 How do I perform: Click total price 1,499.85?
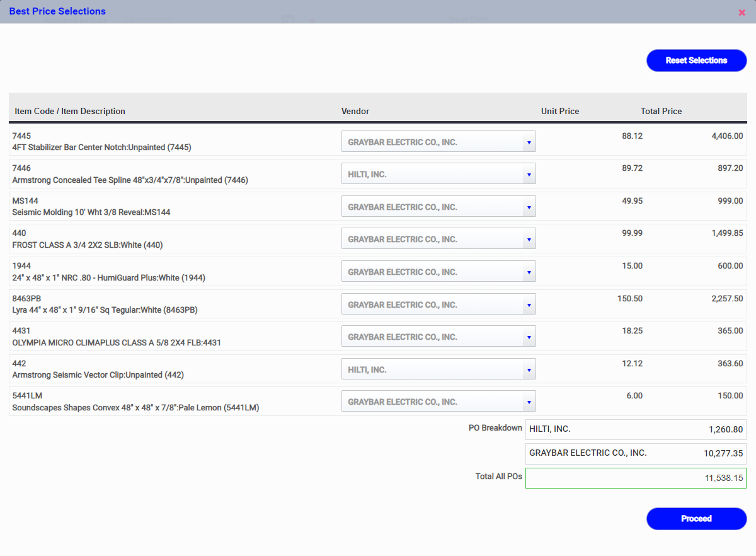click(727, 233)
